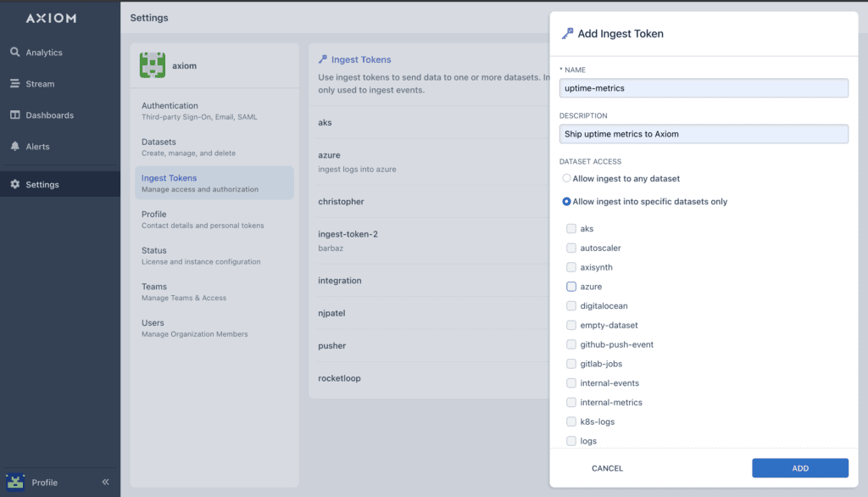Click the Axiom logo at top left
868x497 pixels.
click(53, 18)
